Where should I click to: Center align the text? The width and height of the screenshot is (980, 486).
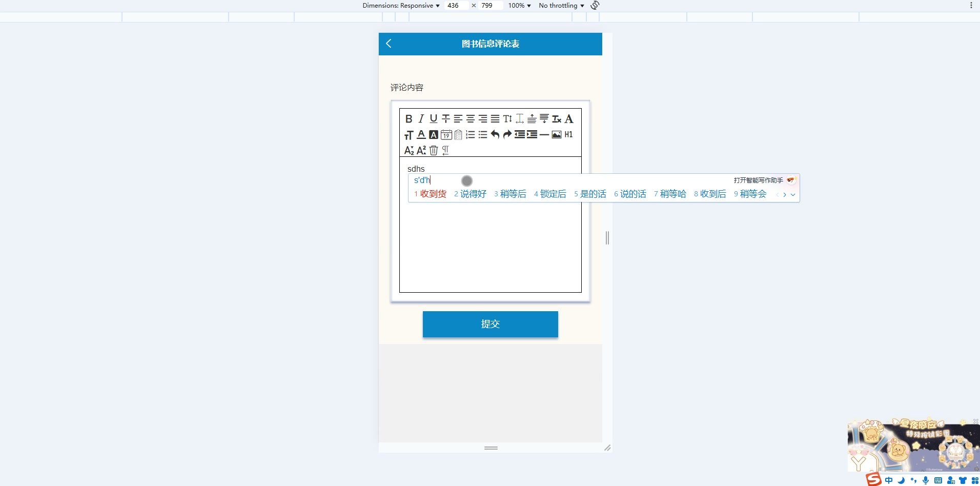(x=470, y=119)
